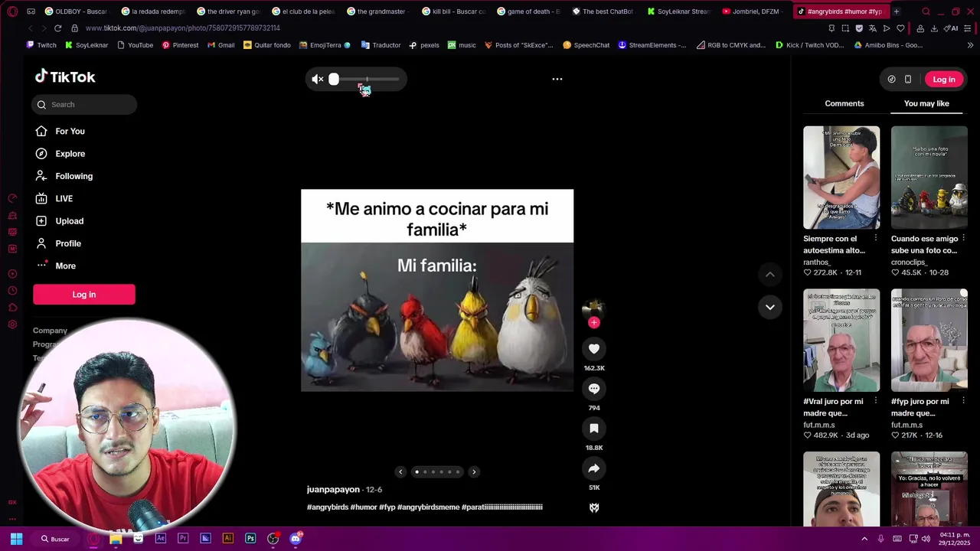This screenshot has height=551, width=980.
Task: Expand the bookmarks bar overflow chevron
Action: (970, 45)
